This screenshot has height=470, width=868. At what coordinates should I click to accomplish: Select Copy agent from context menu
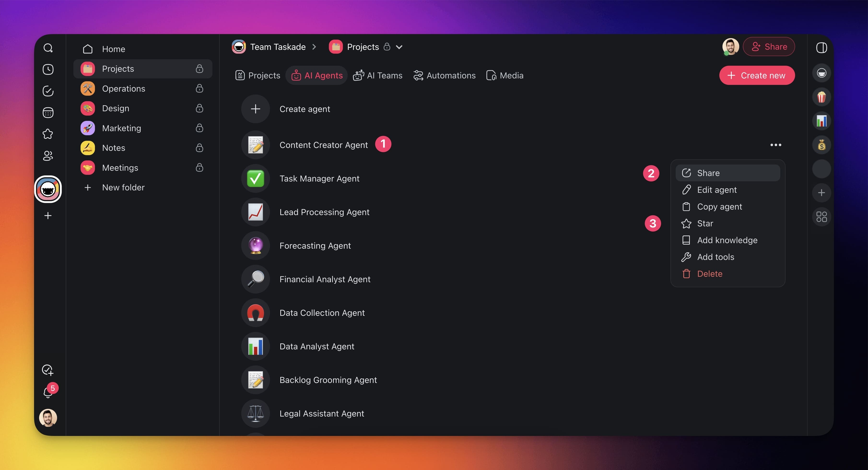point(719,206)
